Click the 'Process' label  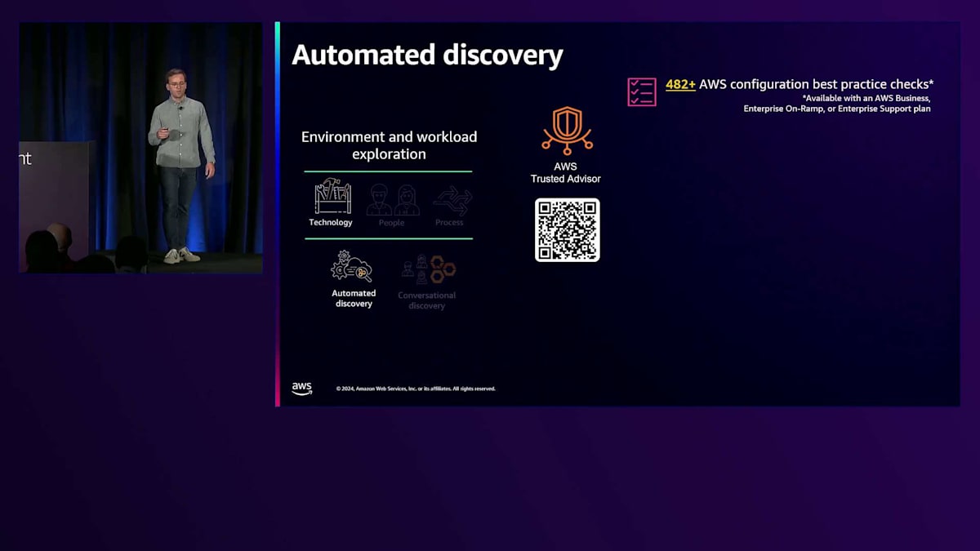[x=449, y=223]
